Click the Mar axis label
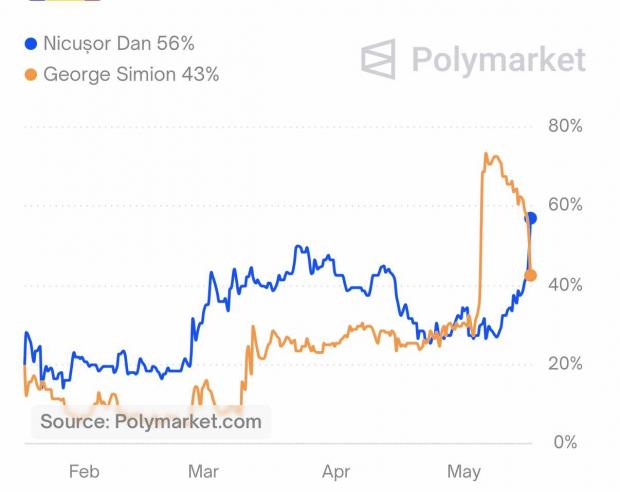The height and width of the screenshot is (492, 620). point(204,471)
